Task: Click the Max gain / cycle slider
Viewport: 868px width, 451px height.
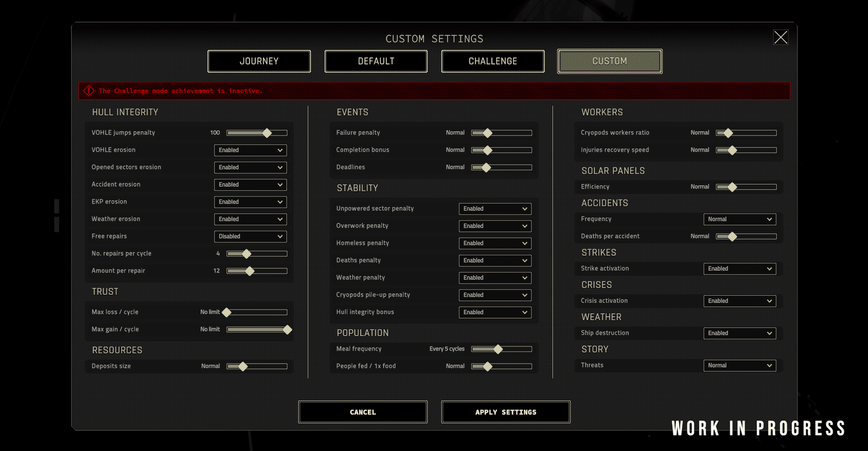Action: click(259, 329)
